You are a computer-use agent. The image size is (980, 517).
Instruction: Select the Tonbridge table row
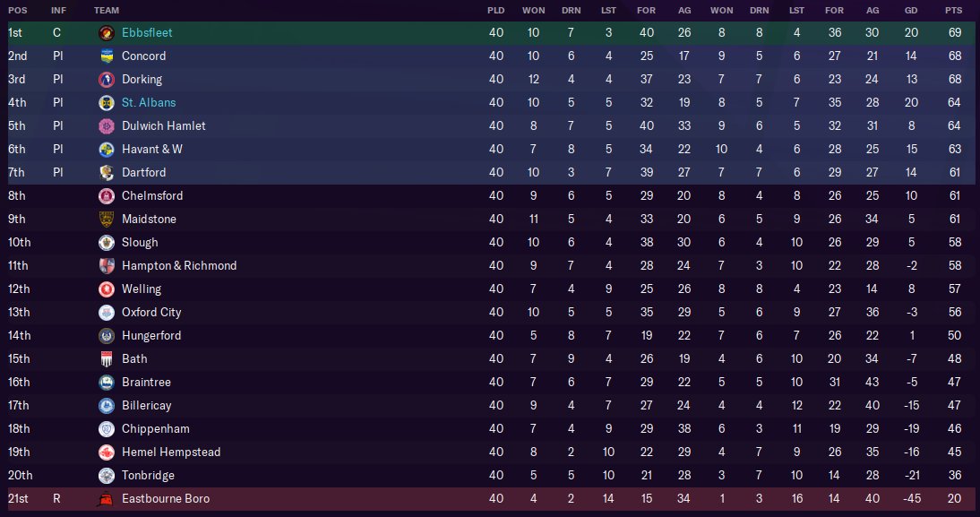[491, 476]
